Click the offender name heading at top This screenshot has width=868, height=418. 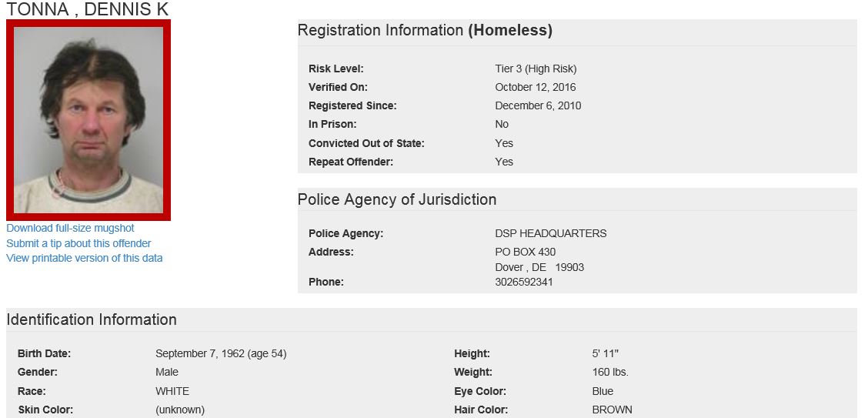coord(87,9)
